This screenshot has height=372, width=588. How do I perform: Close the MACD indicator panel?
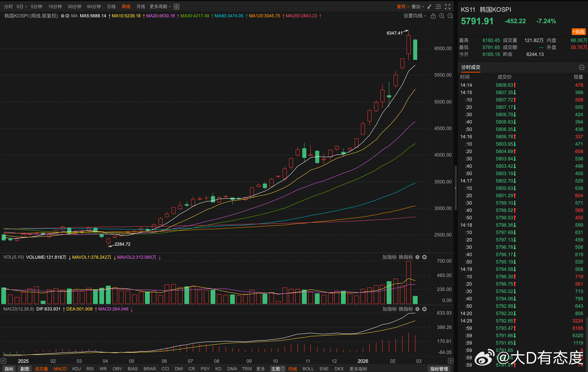point(424,309)
